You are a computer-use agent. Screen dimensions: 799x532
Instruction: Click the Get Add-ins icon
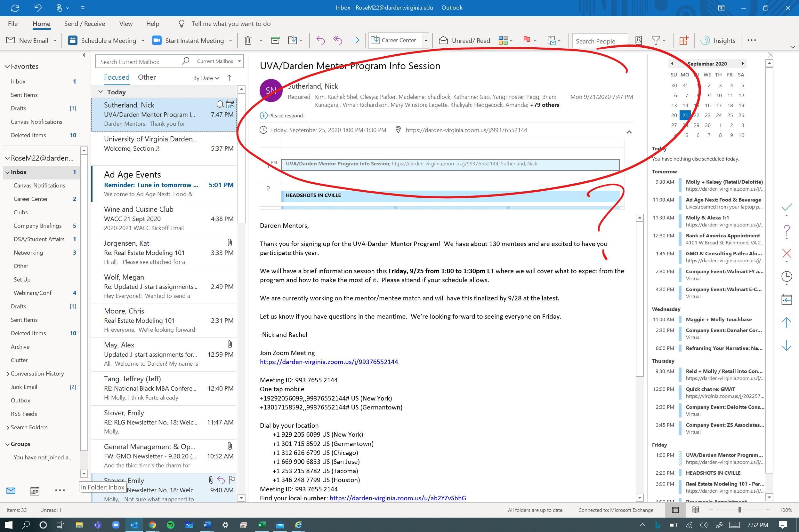click(x=683, y=41)
